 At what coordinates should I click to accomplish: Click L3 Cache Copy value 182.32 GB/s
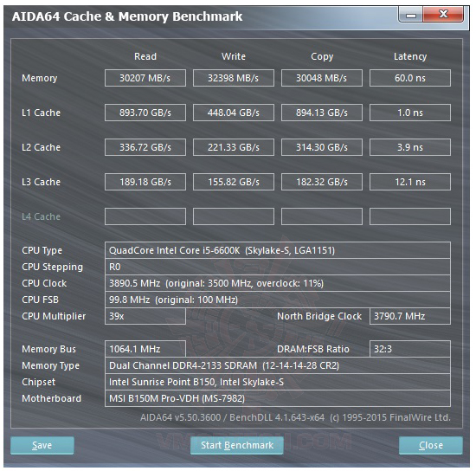coord(322,182)
